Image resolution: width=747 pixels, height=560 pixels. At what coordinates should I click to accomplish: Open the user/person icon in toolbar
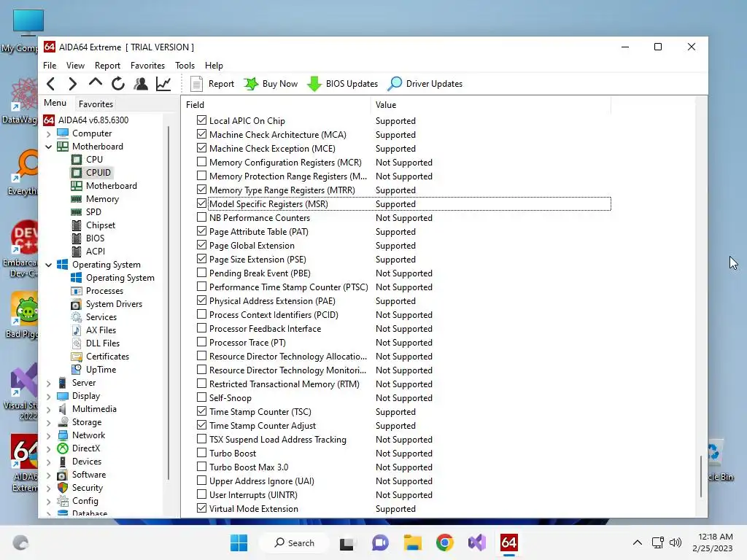141,84
